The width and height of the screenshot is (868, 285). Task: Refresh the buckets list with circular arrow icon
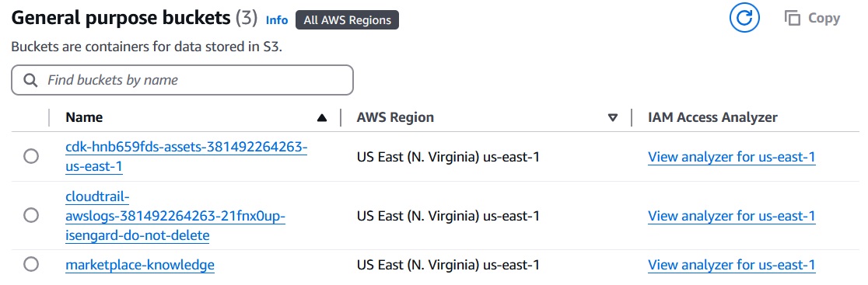744,19
